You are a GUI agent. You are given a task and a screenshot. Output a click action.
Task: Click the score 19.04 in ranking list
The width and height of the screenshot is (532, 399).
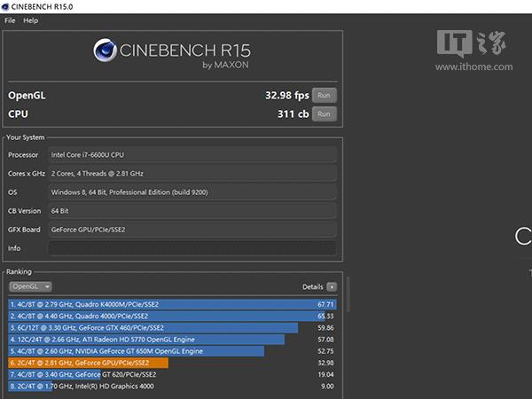click(x=325, y=374)
